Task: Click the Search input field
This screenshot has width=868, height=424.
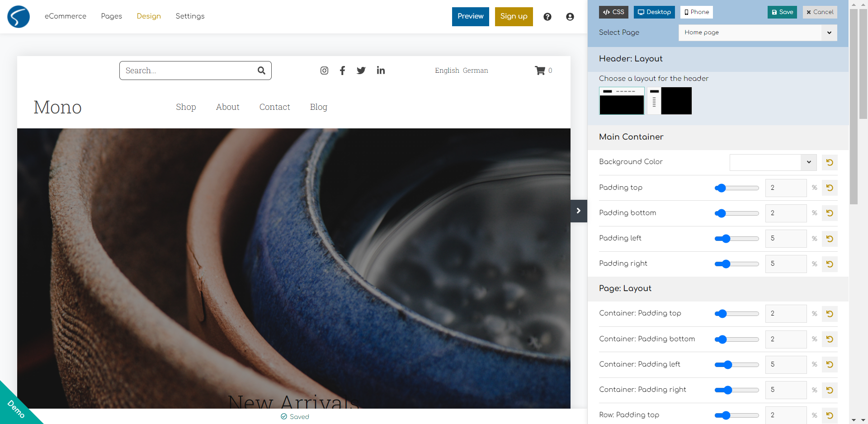Action: tap(195, 71)
